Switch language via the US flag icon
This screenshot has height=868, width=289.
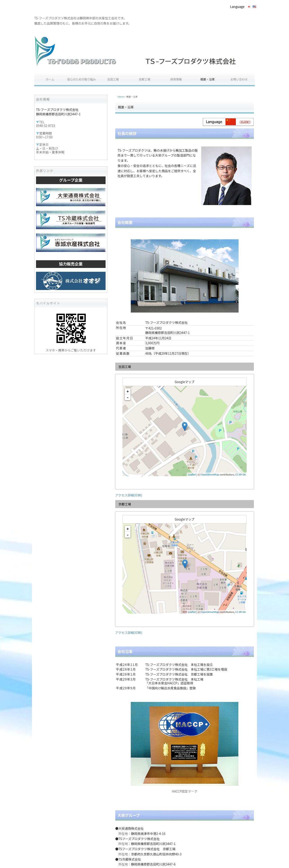[254, 7]
